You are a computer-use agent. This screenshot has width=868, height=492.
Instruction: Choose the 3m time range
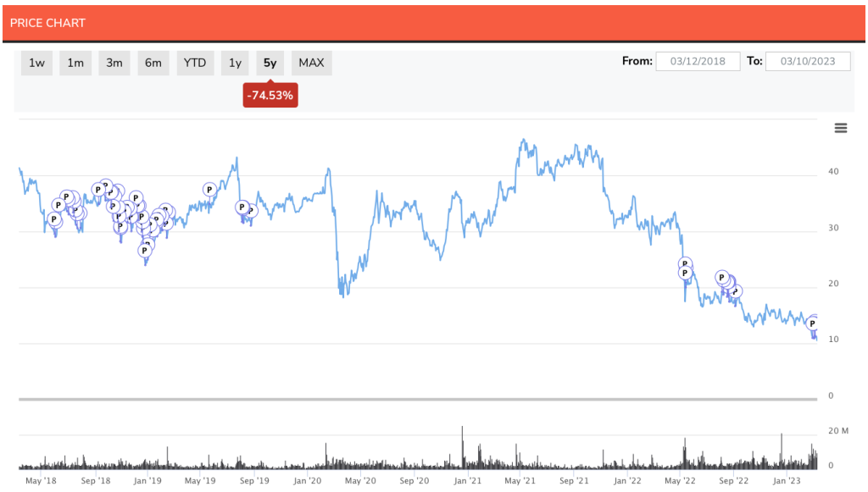click(114, 63)
